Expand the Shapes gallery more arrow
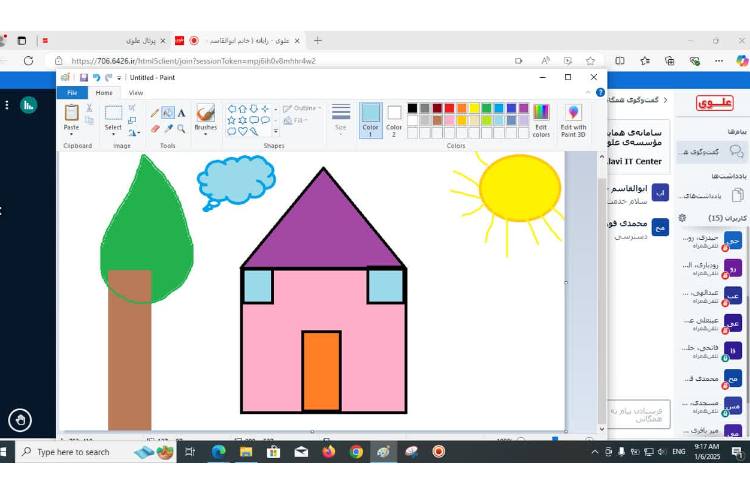Viewport: 750px width, 480px height. click(276, 131)
